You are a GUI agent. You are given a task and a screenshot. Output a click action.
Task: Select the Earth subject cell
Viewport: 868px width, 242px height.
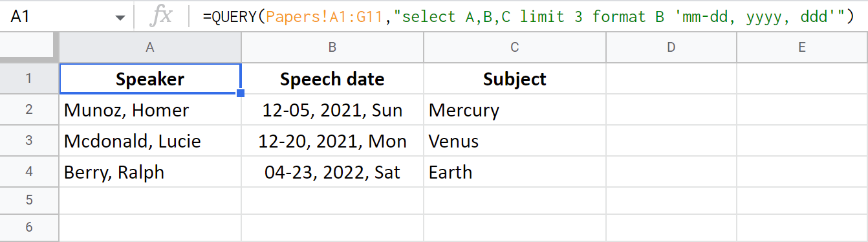(x=515, y=172)
